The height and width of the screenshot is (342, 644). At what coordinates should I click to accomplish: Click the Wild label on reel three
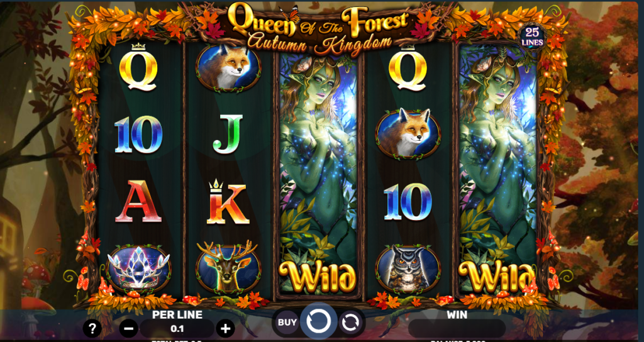(317, 275)
